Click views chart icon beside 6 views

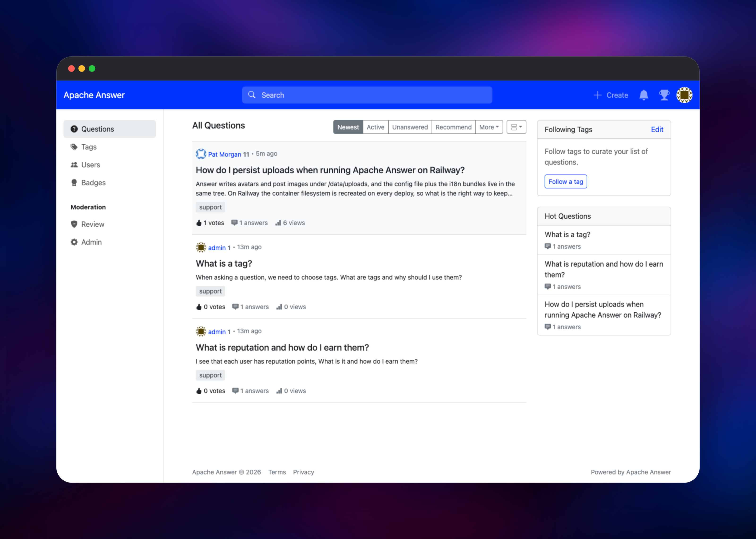278,223
